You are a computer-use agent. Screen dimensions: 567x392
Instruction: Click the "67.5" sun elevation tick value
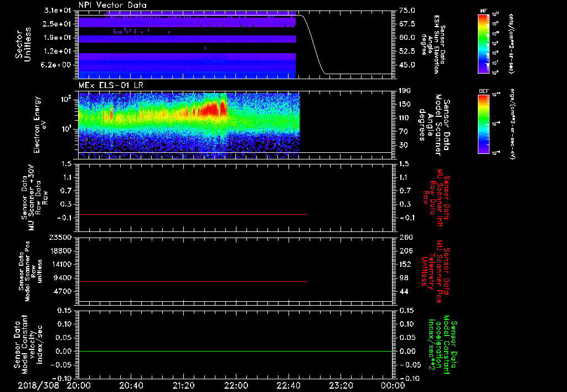(407, 24)
